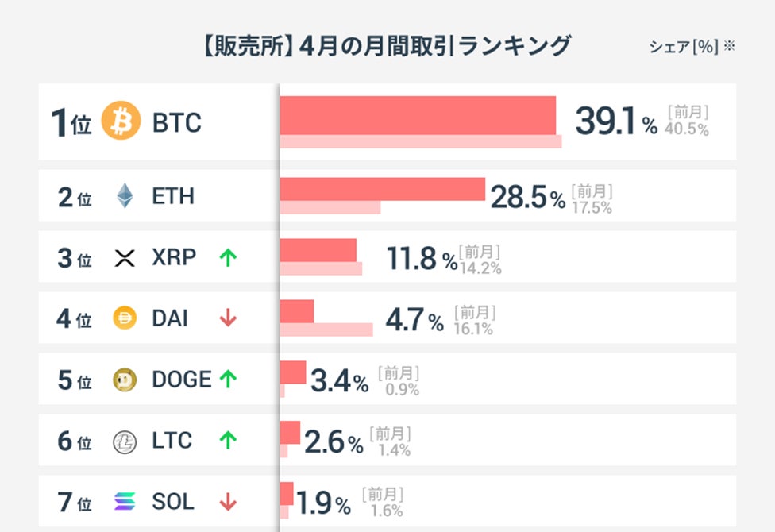Image resolution: width=775 pixels, height=532 pixels.
Task: Click the green up arrow beside XRP
Action: point(228,258)
